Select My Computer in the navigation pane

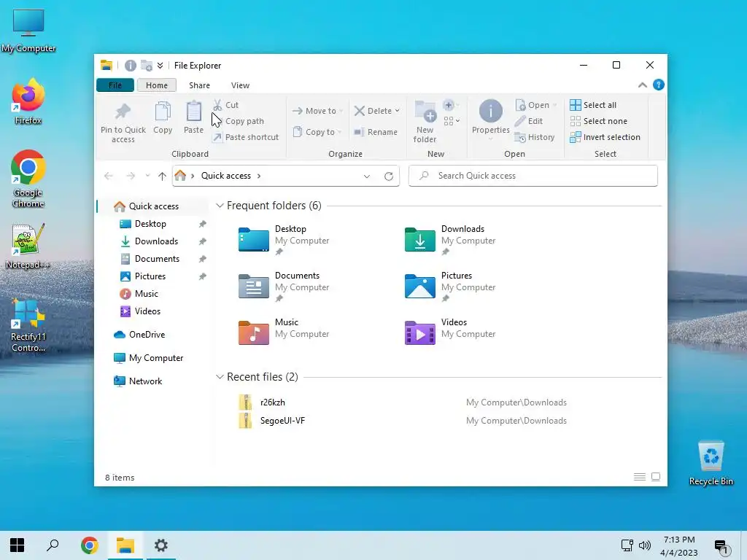tap(156, 358)
